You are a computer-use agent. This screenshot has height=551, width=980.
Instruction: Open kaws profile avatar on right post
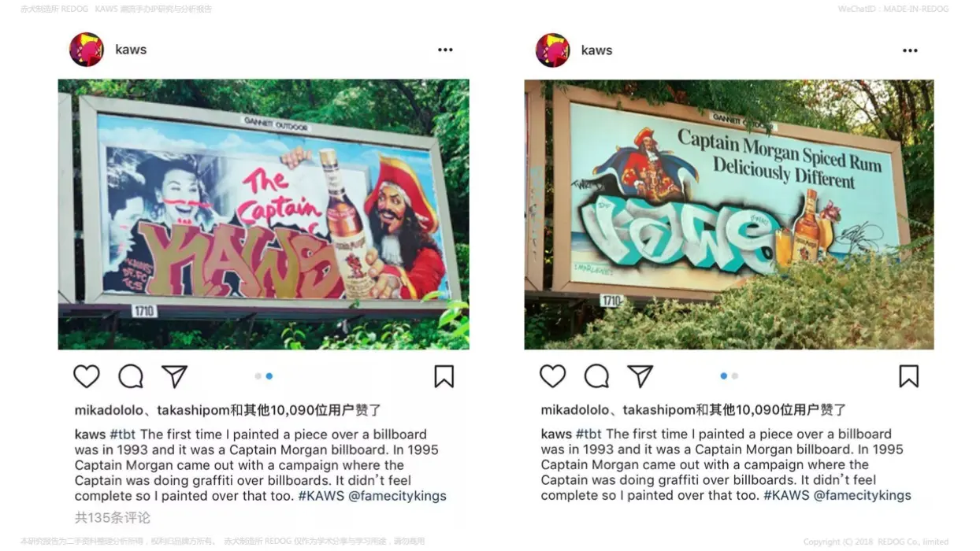point(553,50)
